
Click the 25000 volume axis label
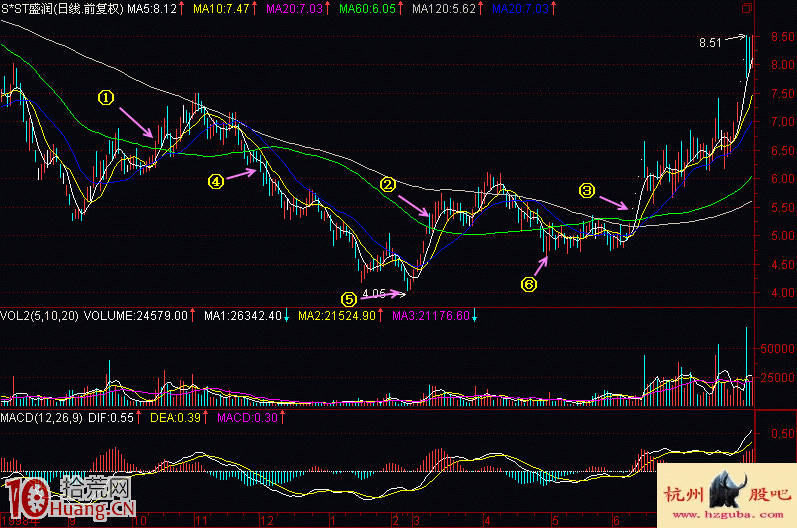(777, 377)
